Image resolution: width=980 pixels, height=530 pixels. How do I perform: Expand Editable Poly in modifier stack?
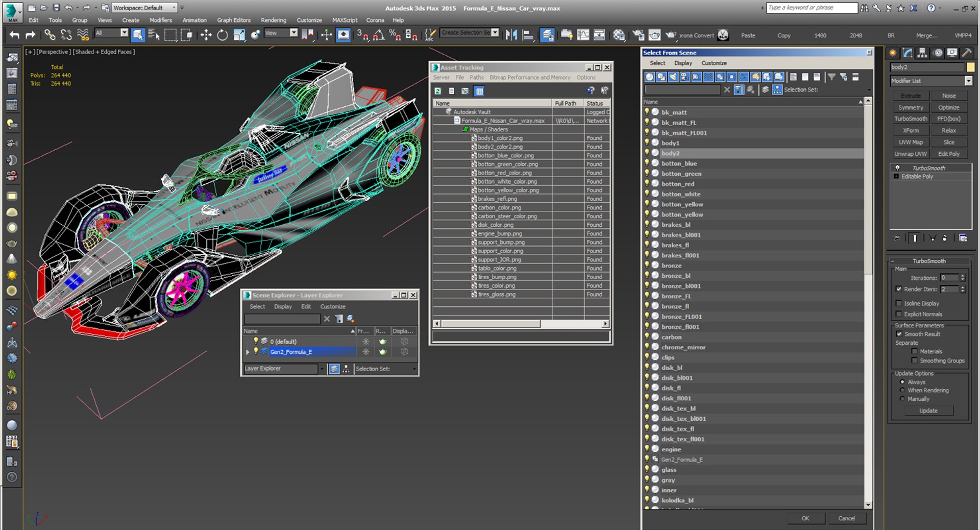pyautogui.click(x=896, y=177)
